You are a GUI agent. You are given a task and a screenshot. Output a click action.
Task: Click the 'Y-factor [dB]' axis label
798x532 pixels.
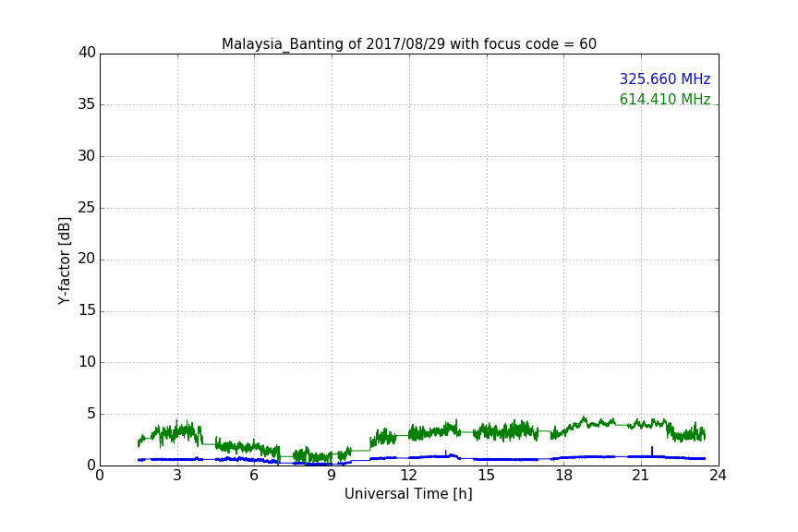pos(64,260)
